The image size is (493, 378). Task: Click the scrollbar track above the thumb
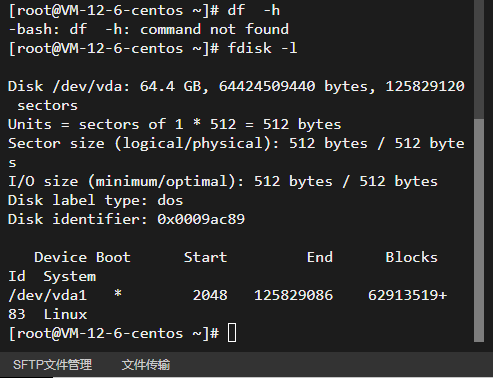(479, 58)
